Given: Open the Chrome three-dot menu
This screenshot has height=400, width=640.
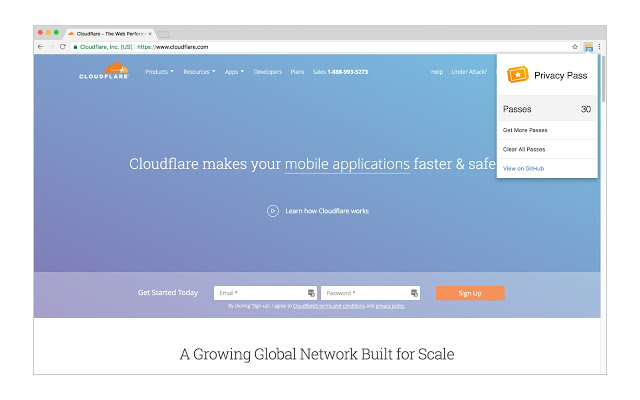Looking at the screenshot, I should 599,46.
